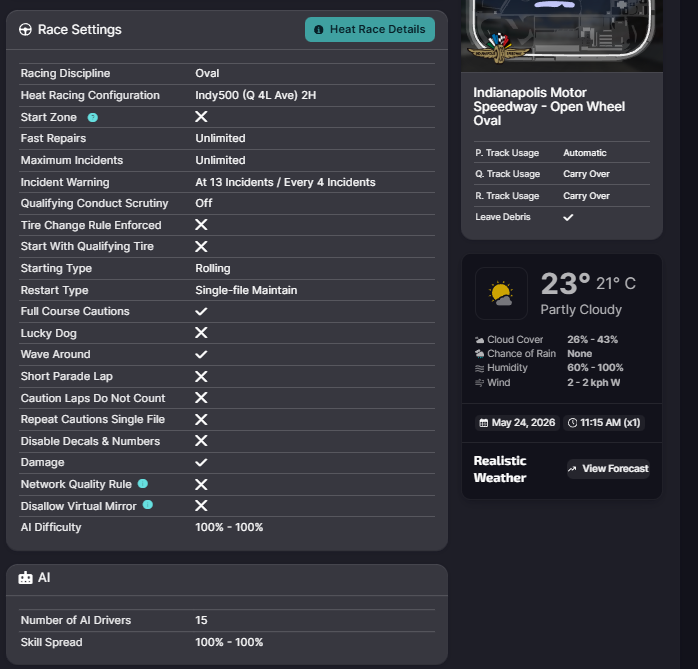Click the 'Indy500 (Q 4L Ave) 2H' value
This screenshot has width=698, height=669.
256,95
